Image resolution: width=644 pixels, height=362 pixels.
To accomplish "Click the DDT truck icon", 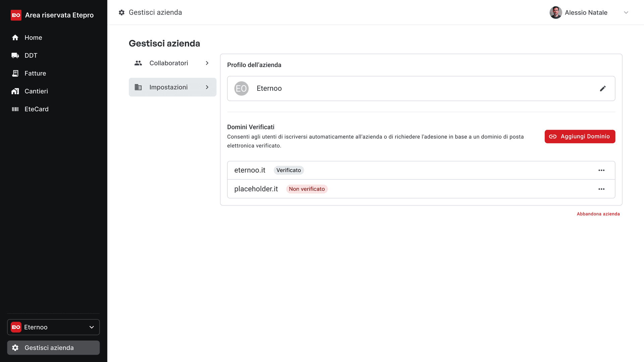I will coord(15,55).
